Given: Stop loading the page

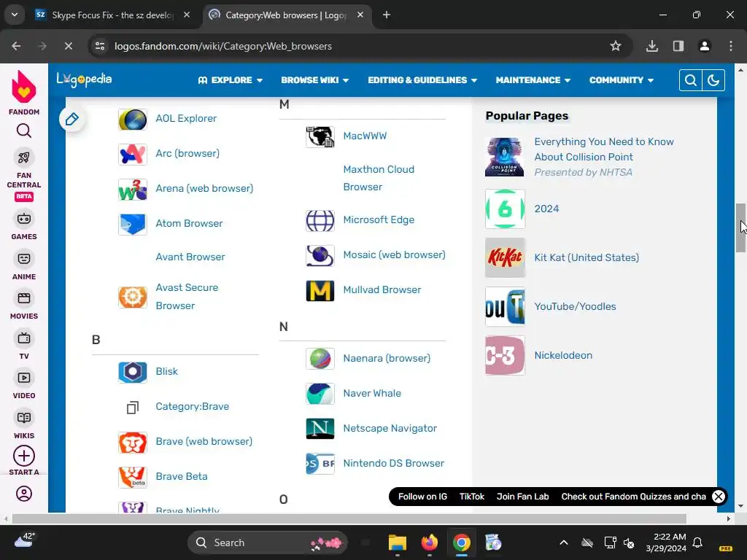Looking at the screenshot, I should tap(69, 46).
